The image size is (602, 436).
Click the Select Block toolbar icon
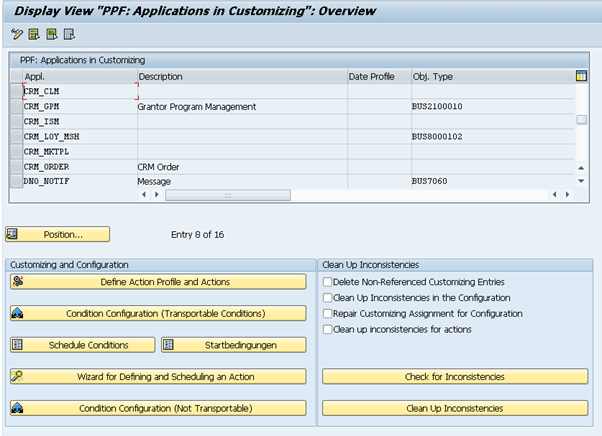click(50, 35)
